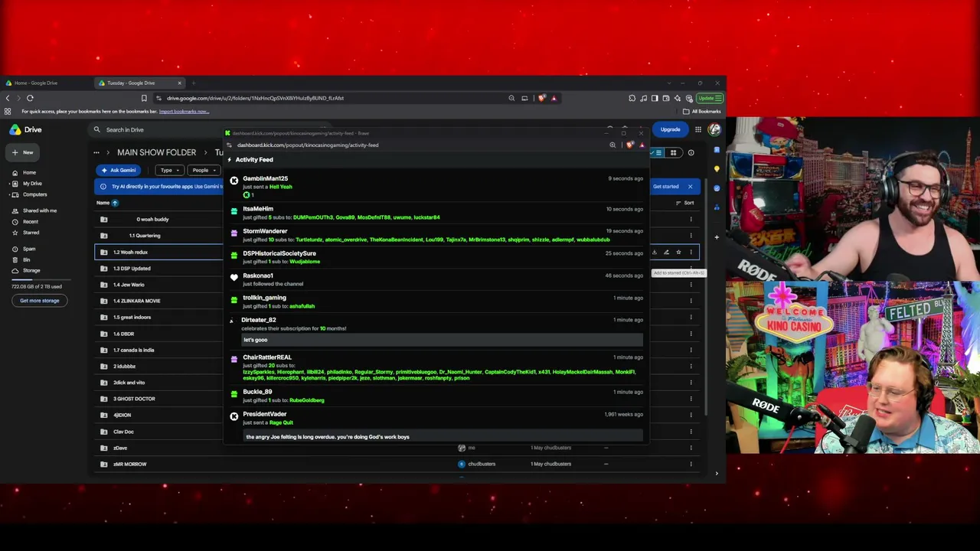Open the Brave Shields icon in Drive window

pyautogui.click(x=542, y=98)
